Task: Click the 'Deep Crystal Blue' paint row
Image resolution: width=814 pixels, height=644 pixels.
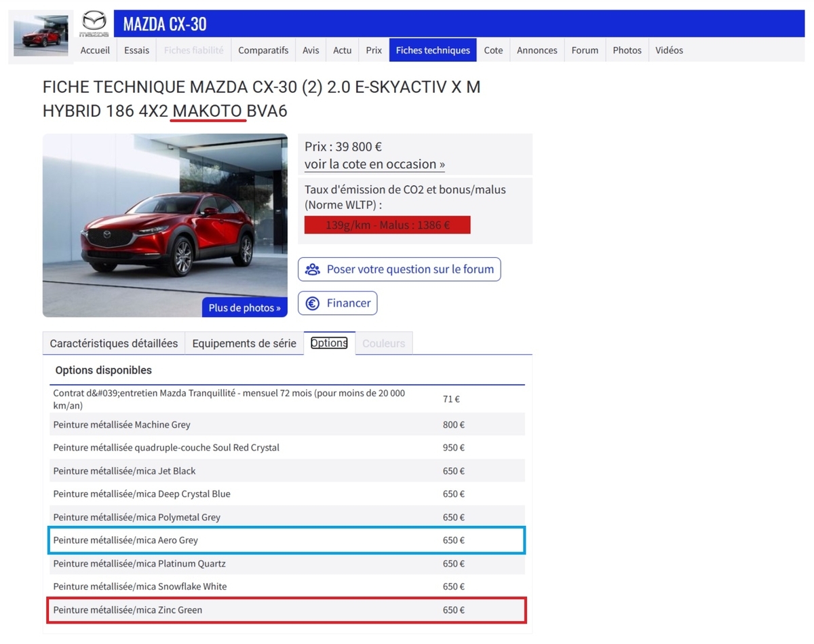Action: tap(287, 494)
